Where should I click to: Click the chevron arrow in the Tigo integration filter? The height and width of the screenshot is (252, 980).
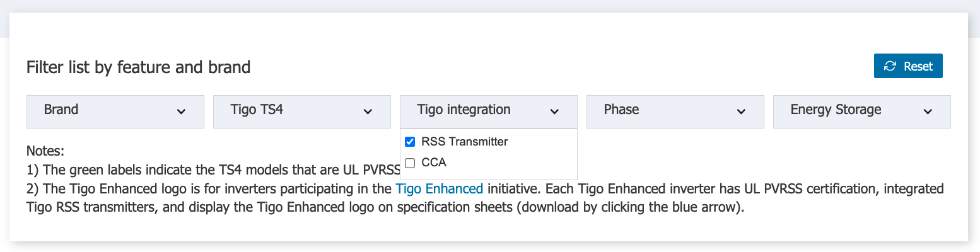[554, 112]
